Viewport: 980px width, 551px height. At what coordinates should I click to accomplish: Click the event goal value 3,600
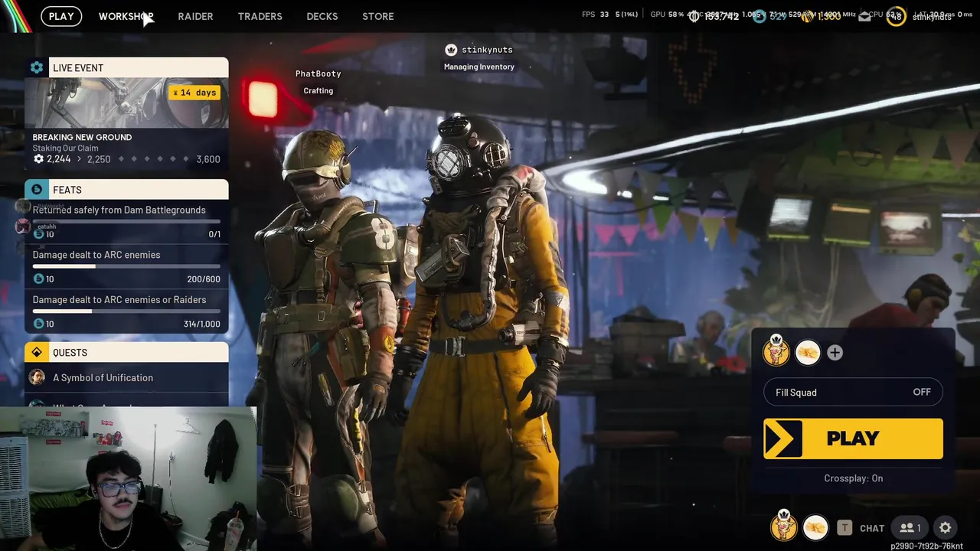(208, 159)
